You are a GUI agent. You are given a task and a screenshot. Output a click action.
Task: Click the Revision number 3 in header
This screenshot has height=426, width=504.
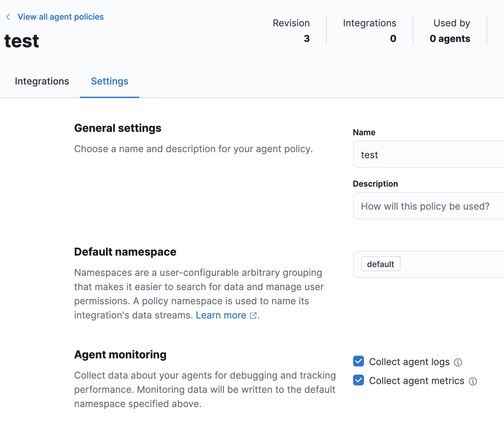(306, 39)
